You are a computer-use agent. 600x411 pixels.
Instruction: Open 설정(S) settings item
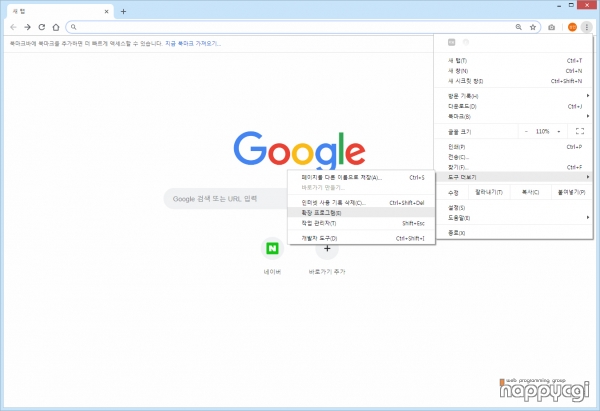[514, 208]
